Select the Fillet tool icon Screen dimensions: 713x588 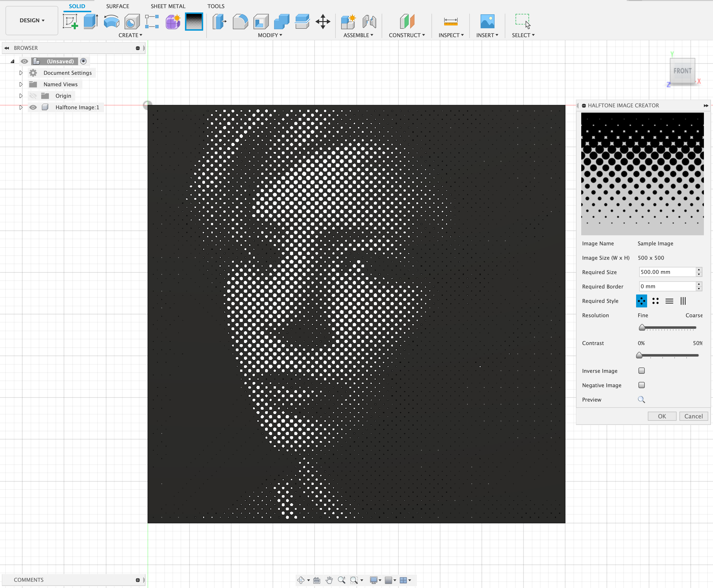point(240,22)
